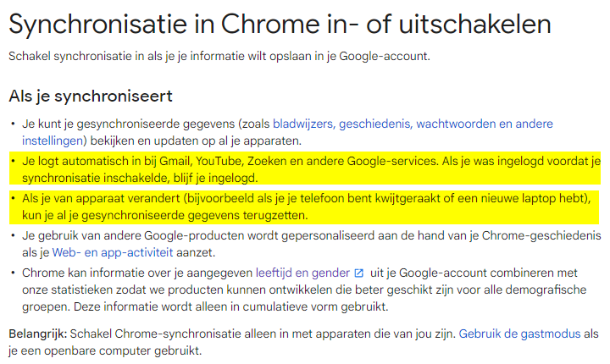Click the external-link icon after gender
The image size is (610, 364).
coord(358,273)
